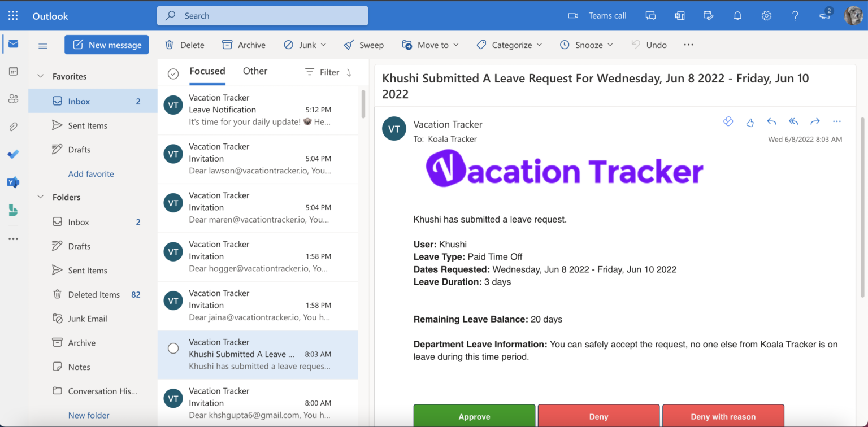This screenshot has width=868, height=427.
Task: Open Settings gear
Action: tap(766, 16)
